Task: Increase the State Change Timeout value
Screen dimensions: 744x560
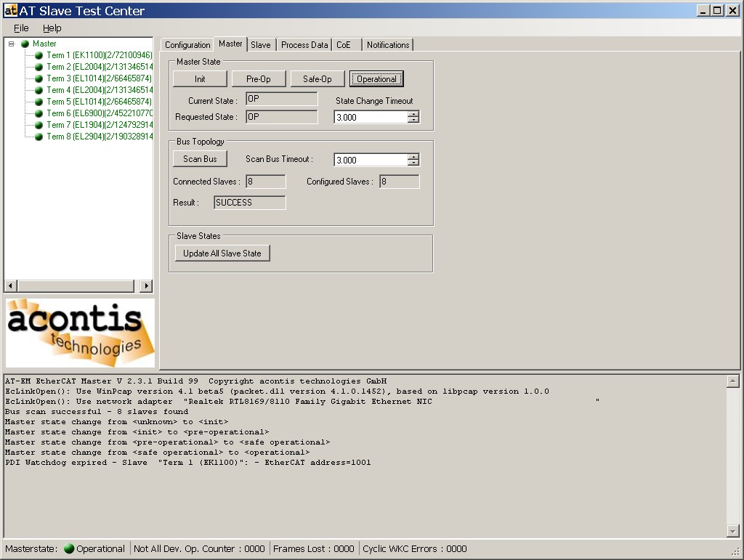Action: pyautogui.click(x=413, y=114)
